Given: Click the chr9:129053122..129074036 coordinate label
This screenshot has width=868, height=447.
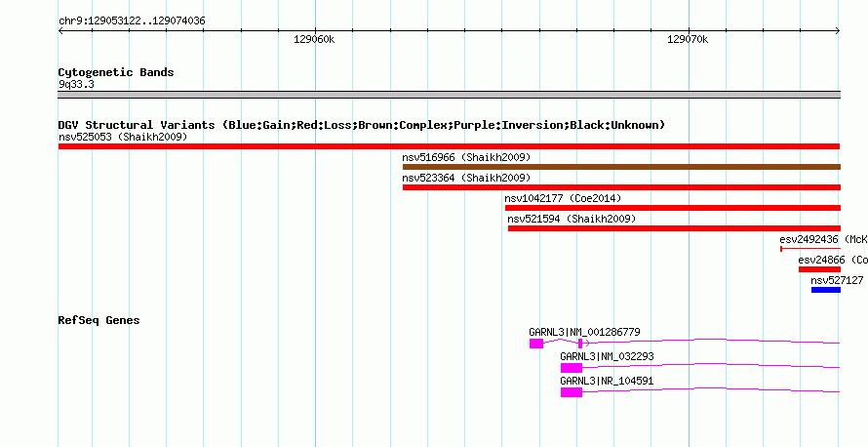Looking at the screenshot, I should [132, 21].
